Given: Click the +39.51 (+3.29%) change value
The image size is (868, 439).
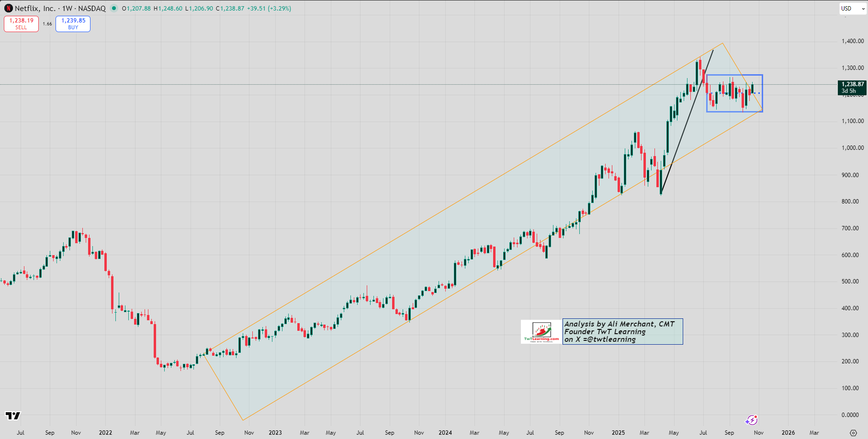Looking at the screenshot, I should [269, 8].
